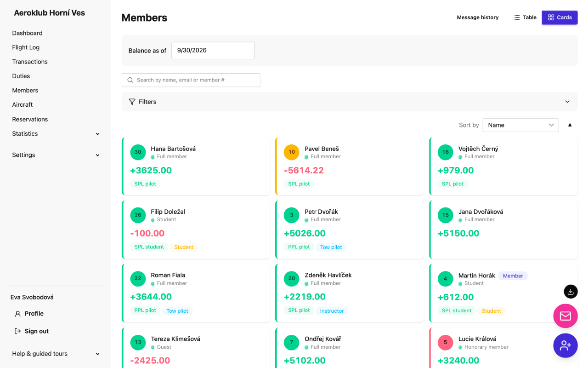Viewport: 588px width, 368px height.
Task: Click Pavel Beneš's balance -5614.22
Action: click(304, 171)
